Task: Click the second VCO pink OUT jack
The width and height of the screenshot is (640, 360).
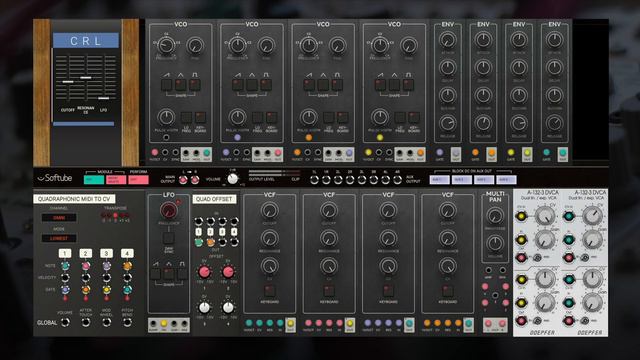Action: pos(278,153)
